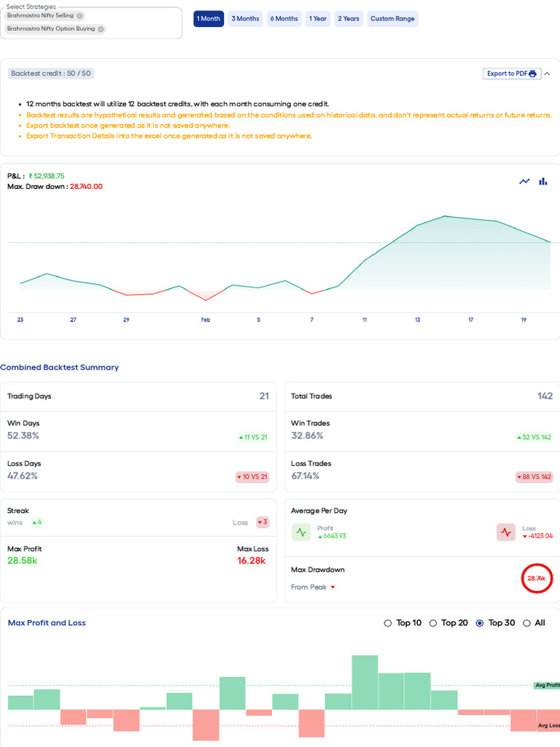
Task: Remove Brahmastra Nifty Option Buying chip
Action: click(101, 29)
